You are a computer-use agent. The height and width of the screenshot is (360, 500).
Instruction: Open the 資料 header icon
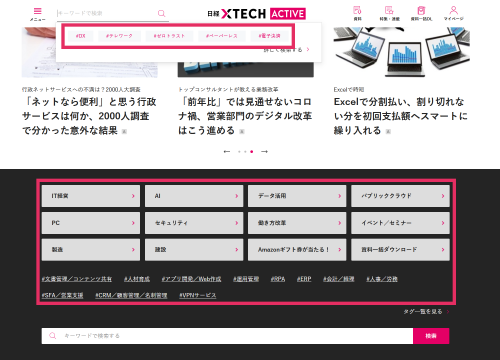pos(357,13)
